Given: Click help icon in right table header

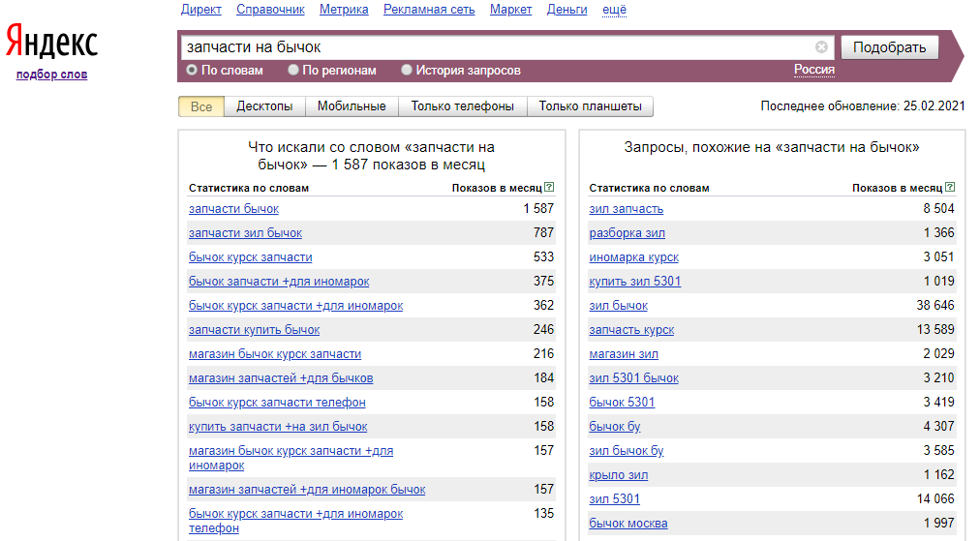Looking at the screenshot, I should point(950,187).
